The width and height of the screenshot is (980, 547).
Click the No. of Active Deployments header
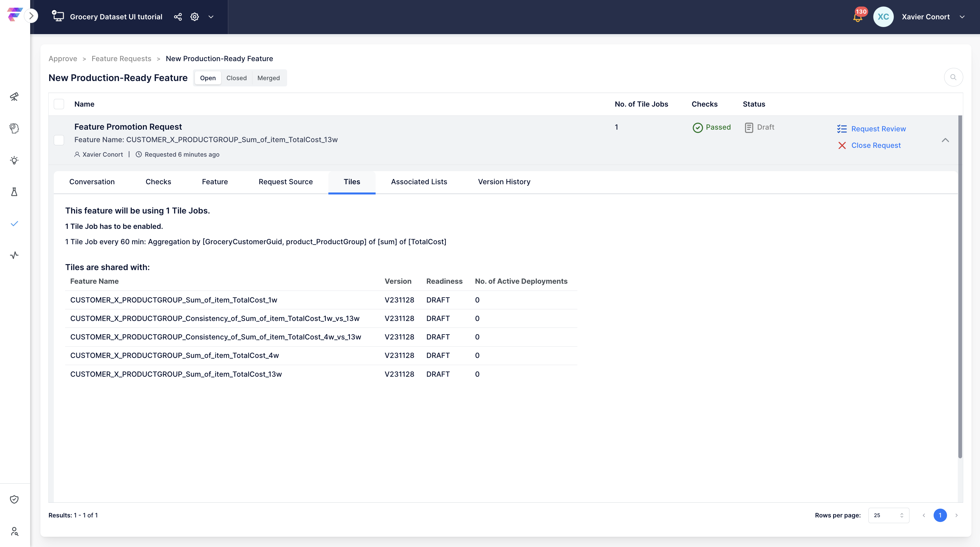coord(521,281)
